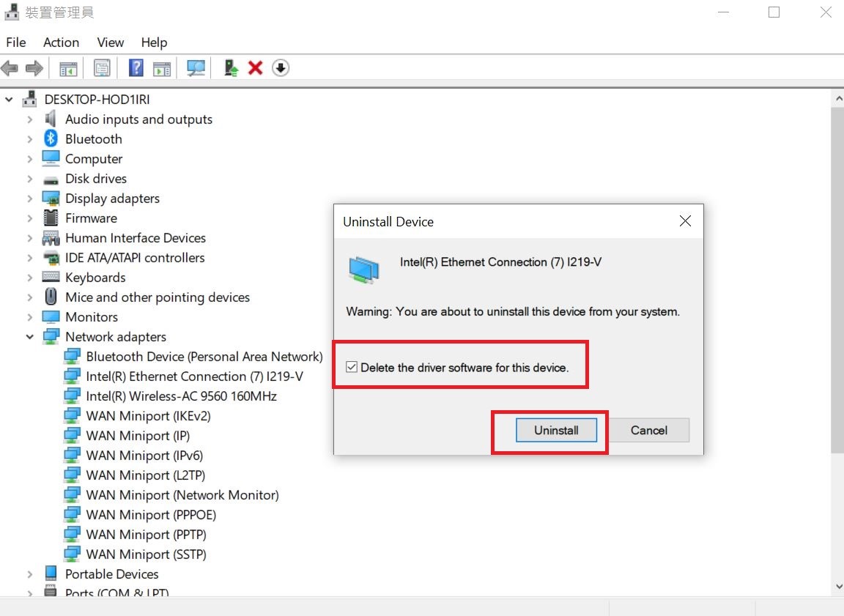This screenshot has width=844, height=616.
Task: Click the down-arrow disable device icon
Action: pos(281,68)
